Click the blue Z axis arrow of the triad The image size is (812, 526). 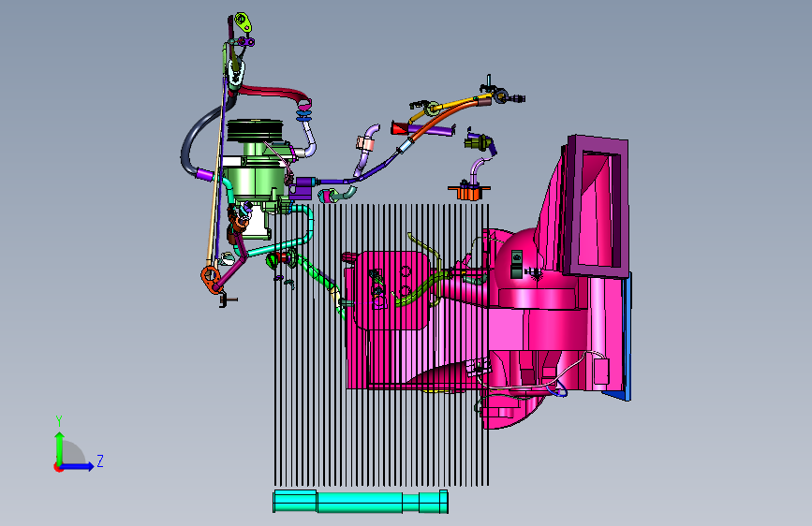(x=77, y=466)
